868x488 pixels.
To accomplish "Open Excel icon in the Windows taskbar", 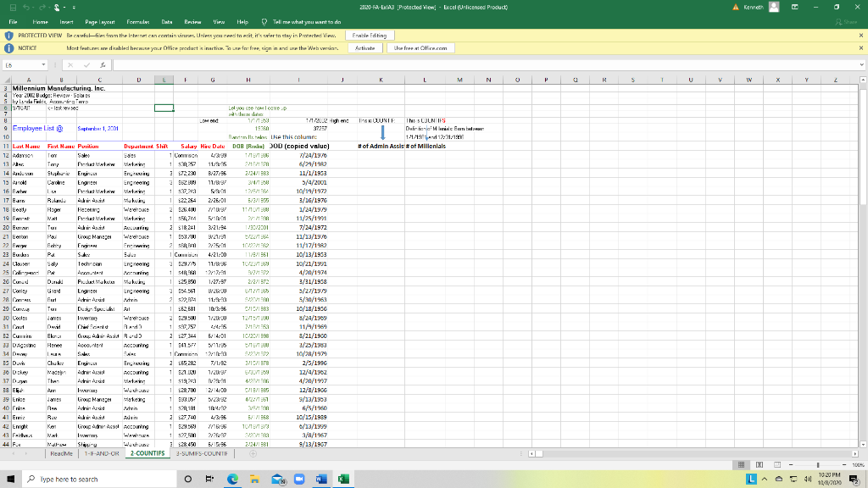I will [x=343, y=478].
